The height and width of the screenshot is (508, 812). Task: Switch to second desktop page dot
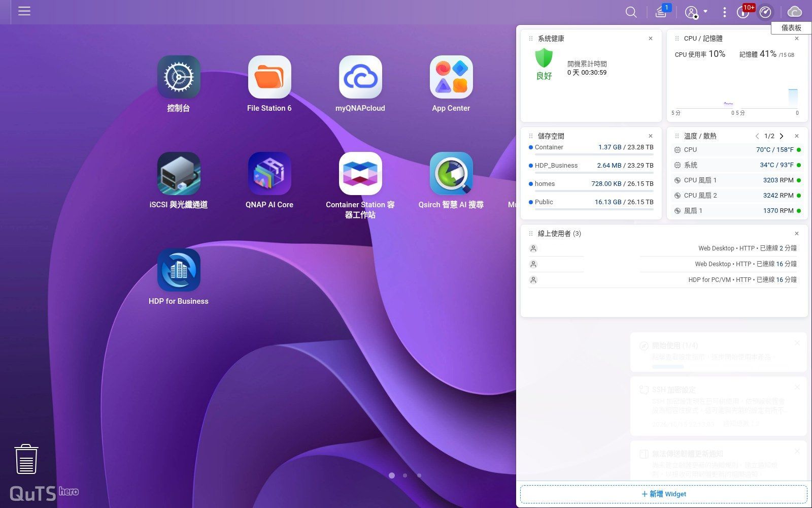click(x=405, y=475)
